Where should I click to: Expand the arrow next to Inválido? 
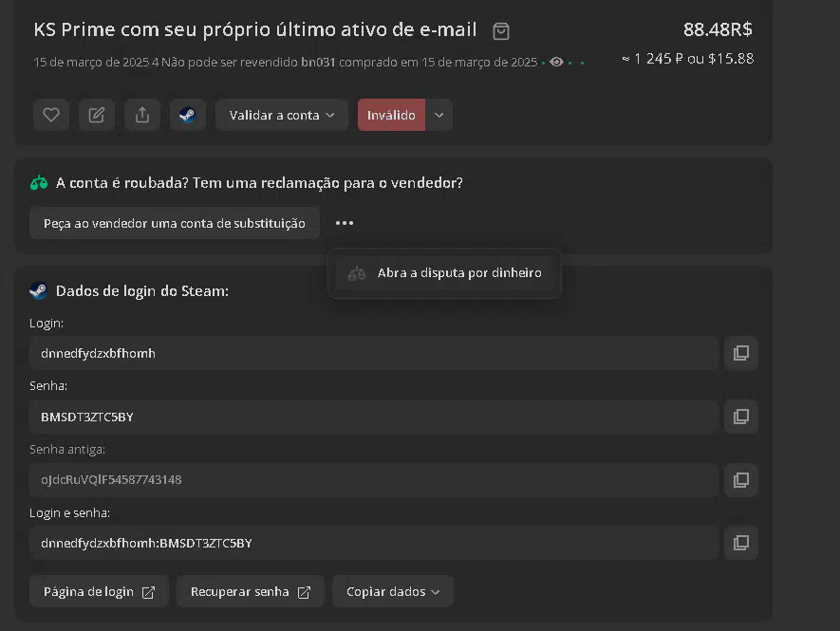coord(439,115)
